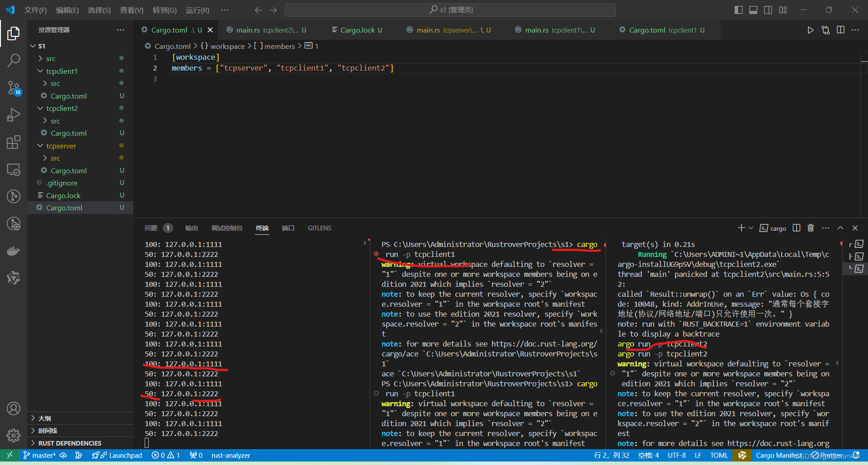
Task: Close the active Cargo.toml tab
Action: click(x=210, y=30)
